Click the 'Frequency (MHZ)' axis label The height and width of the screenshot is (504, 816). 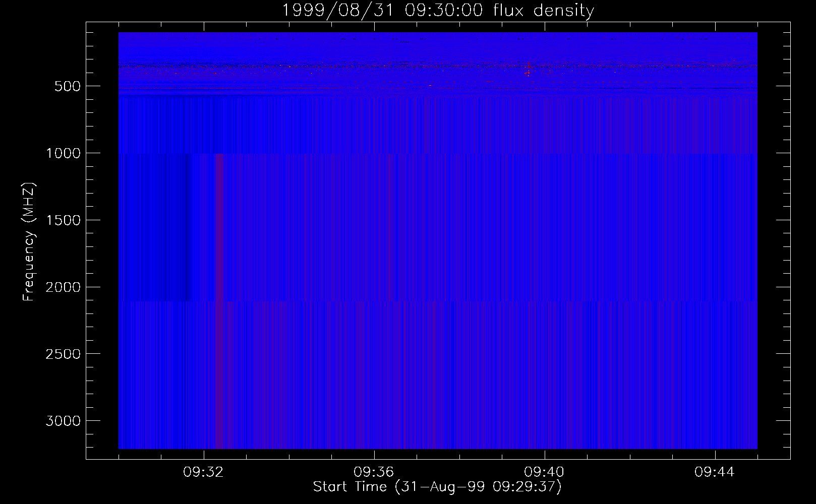(x=29, y=241)
